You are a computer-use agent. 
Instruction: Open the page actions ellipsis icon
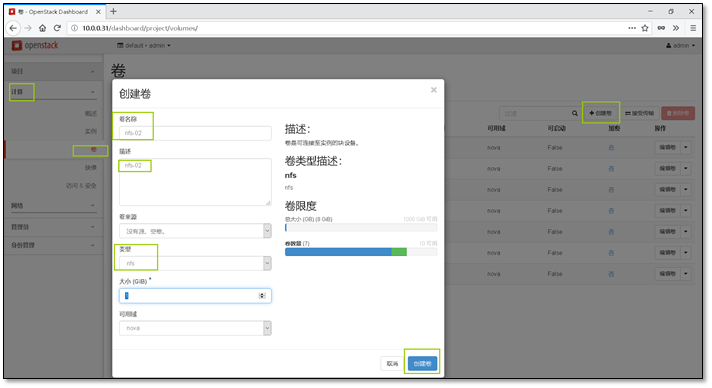632,28
